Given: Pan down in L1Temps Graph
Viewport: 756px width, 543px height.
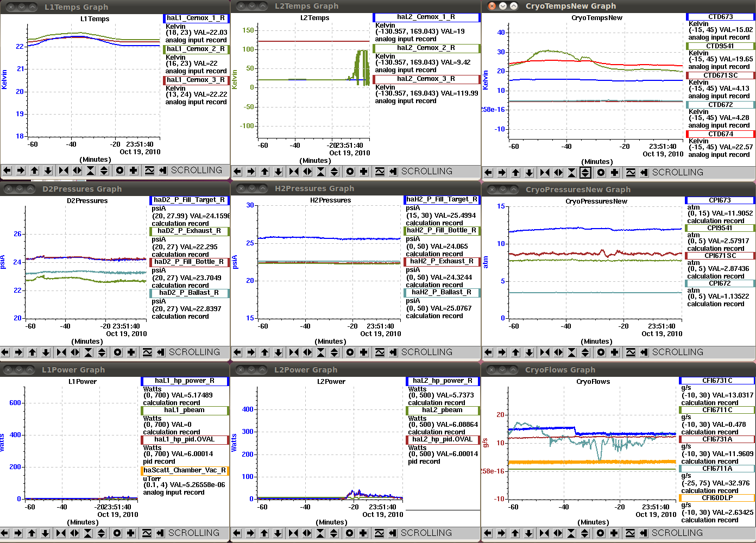Looking at the screenshot, I should point(48,171).
